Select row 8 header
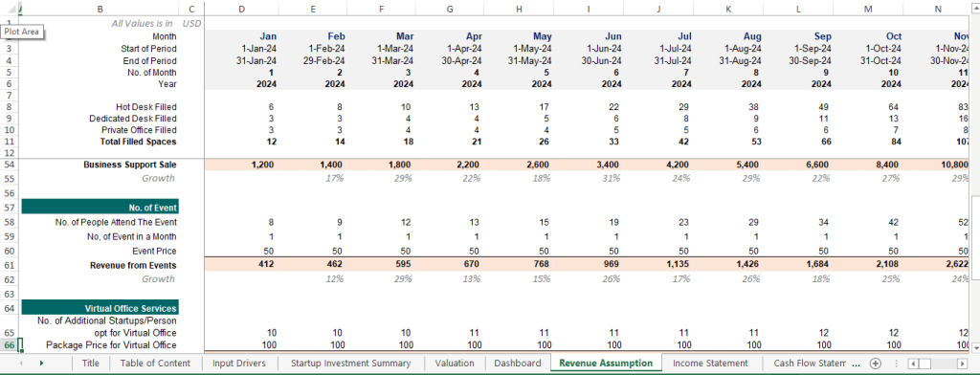This screenshot has height=375, width=980. point(10,107)
